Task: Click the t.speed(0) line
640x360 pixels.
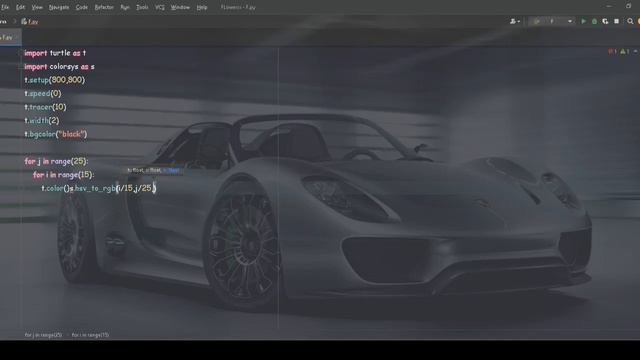Action: [x=43, y=93]
